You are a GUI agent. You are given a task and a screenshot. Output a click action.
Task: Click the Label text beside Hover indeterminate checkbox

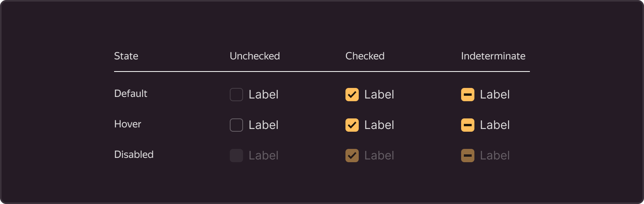pyautogui.click(x=495, y=125)
